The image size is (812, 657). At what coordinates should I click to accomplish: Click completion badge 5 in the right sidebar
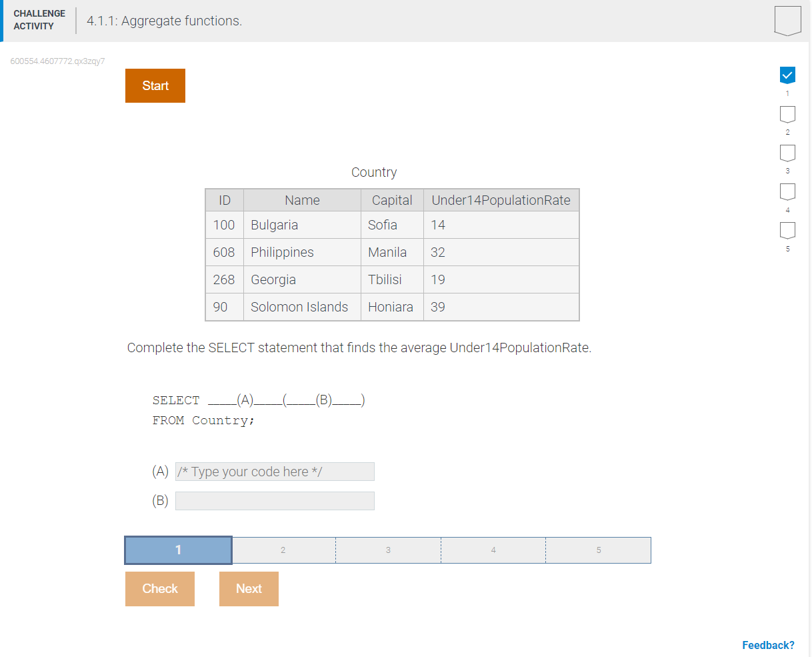(787, 229)
